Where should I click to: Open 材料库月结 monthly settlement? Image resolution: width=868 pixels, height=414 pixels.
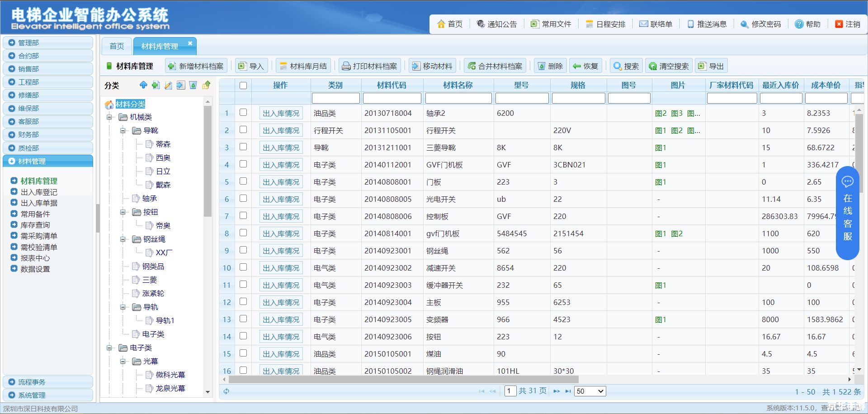[x=303, y=66]
